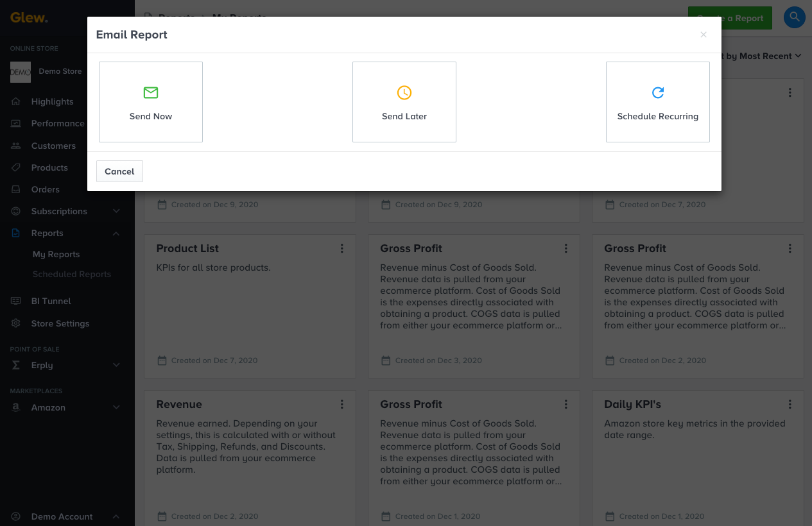Open options menu on Revenue card
This screenshot has height=526, width=812.
[342, 404]
